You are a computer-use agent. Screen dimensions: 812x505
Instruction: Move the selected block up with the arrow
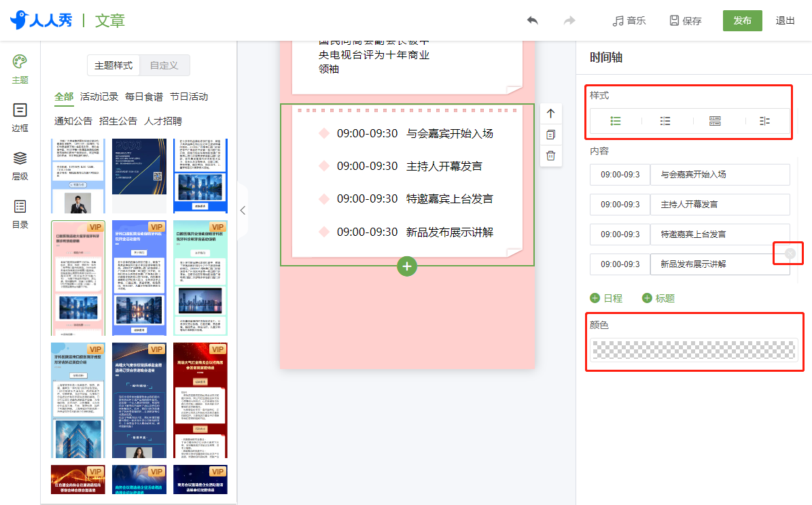click(550, 114)
